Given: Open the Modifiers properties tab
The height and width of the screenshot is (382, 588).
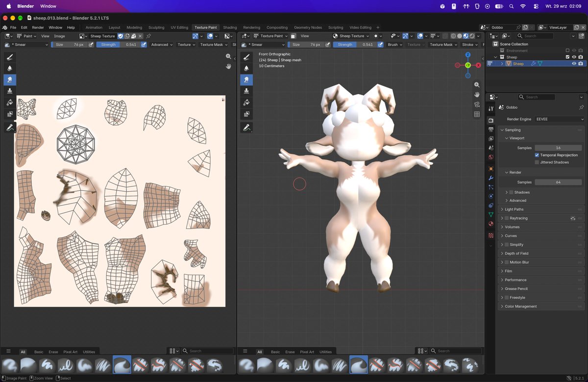Looking at the screenshot, I should pos(491,178).
